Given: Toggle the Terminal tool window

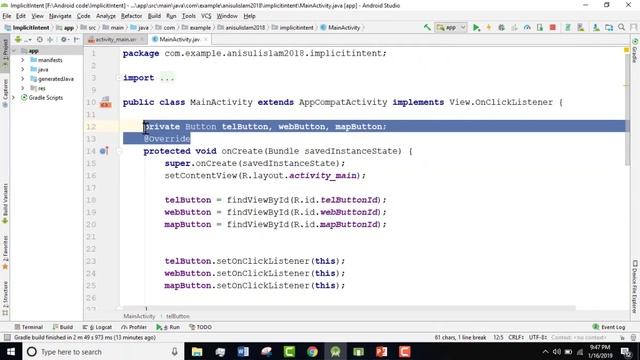Looking at the screenshot, I should (29, 327).
